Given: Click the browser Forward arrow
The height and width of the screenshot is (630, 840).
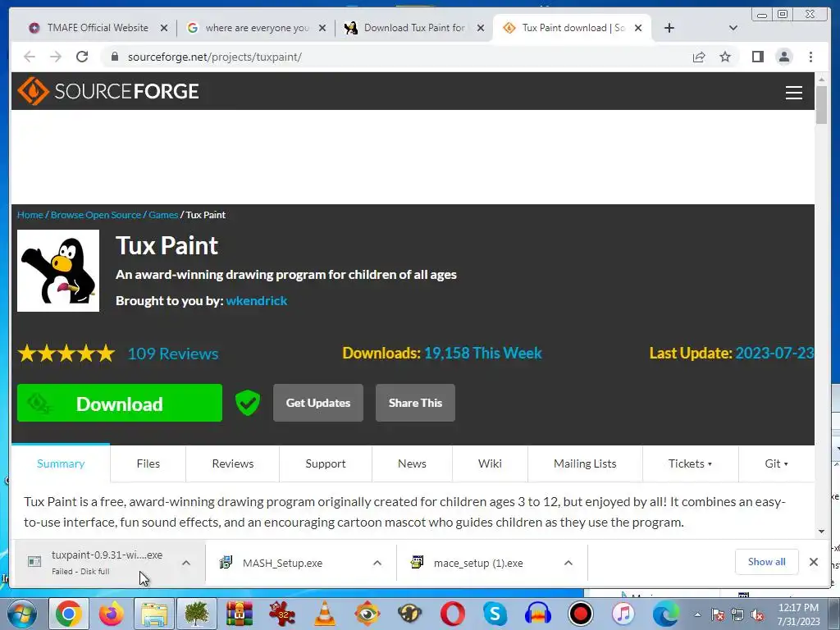Looking at the screenshot, I should pos(56,57).
